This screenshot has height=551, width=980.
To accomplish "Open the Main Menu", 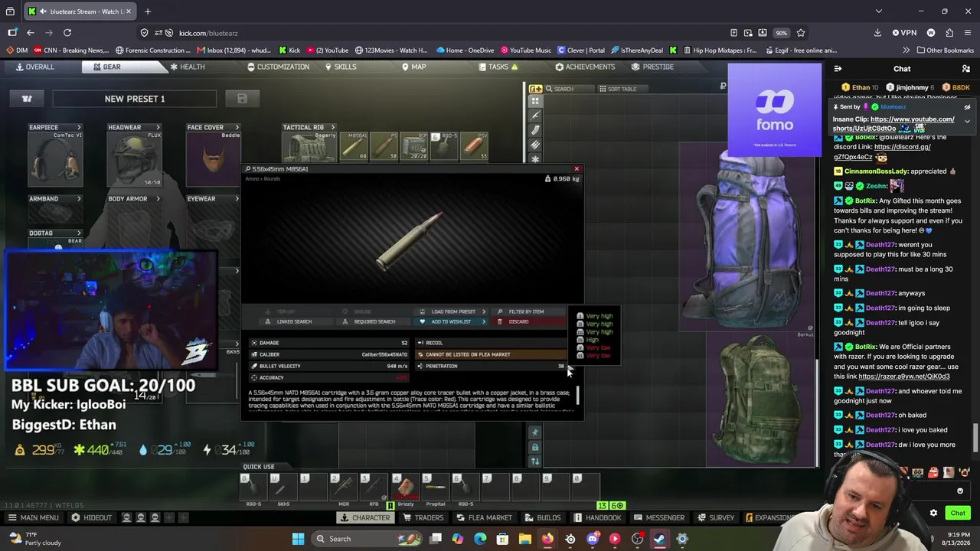I will [x=33, y=517].
